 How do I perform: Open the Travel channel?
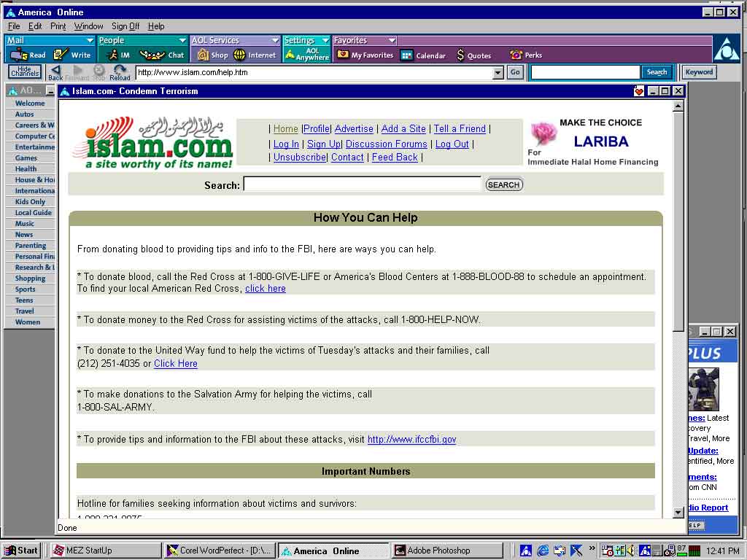pyautogui.click(x=24, y=311)
